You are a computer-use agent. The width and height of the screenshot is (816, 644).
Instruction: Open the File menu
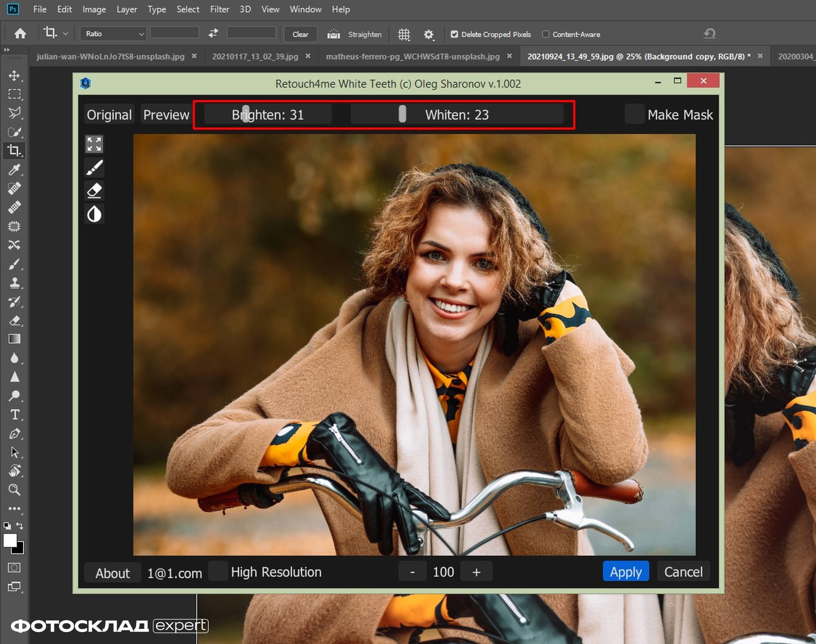coord(40,9)
